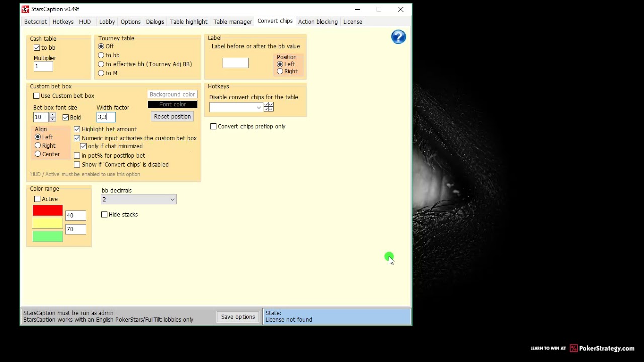The image size is (644, 362).
Task: Toggle the Cash table 'to bb' checkbox
Action: coord(37,48)
